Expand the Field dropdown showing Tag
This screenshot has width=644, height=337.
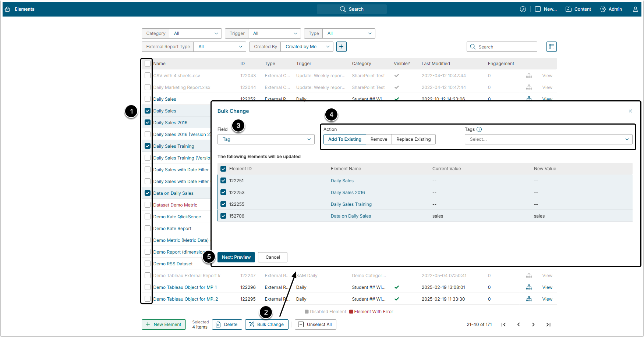[x=266, y=139]
